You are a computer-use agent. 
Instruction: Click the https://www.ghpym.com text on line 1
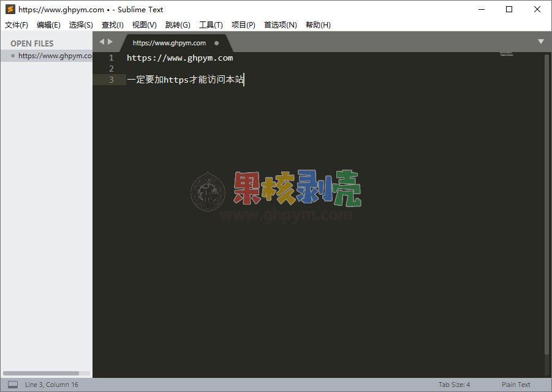point(180,58)
